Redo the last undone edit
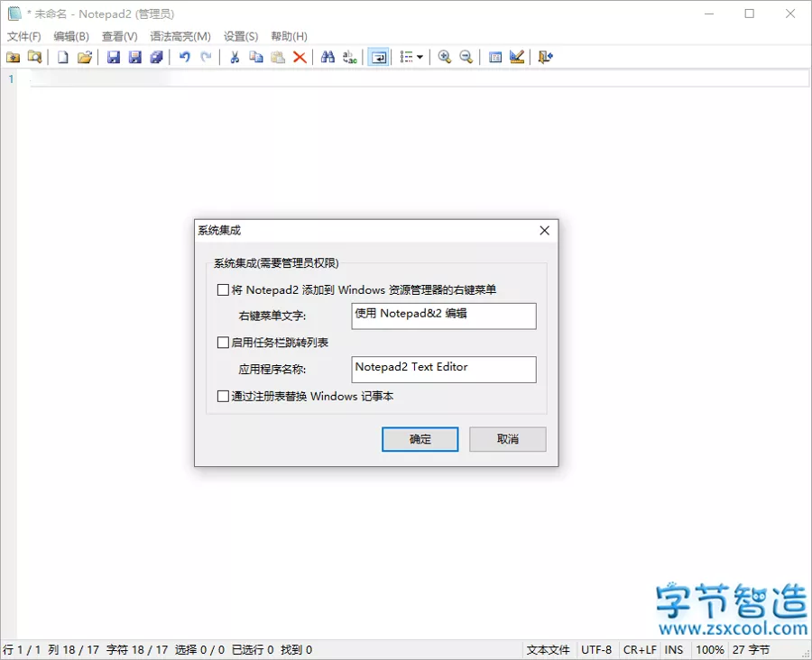 tap(206, 57)
